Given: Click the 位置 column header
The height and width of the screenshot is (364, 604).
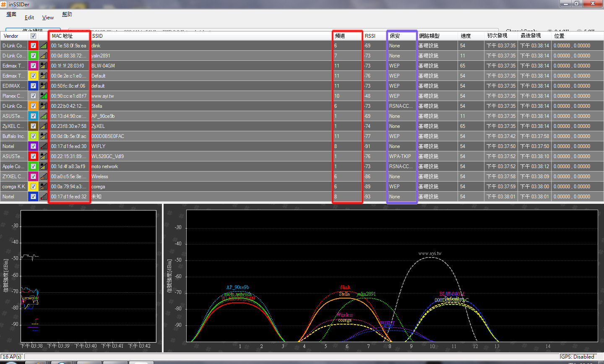Looking at the screenshot, I should [x=577, y=36].
